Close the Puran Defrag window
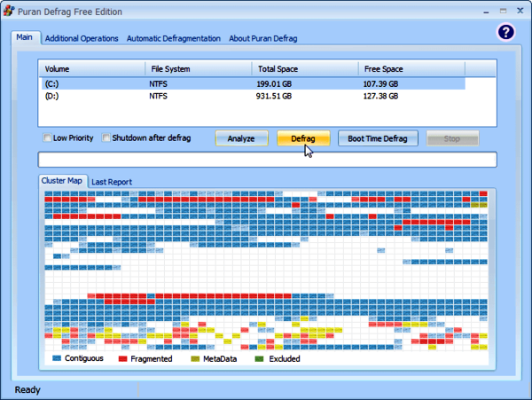532x400 pixels. point(520,11)
